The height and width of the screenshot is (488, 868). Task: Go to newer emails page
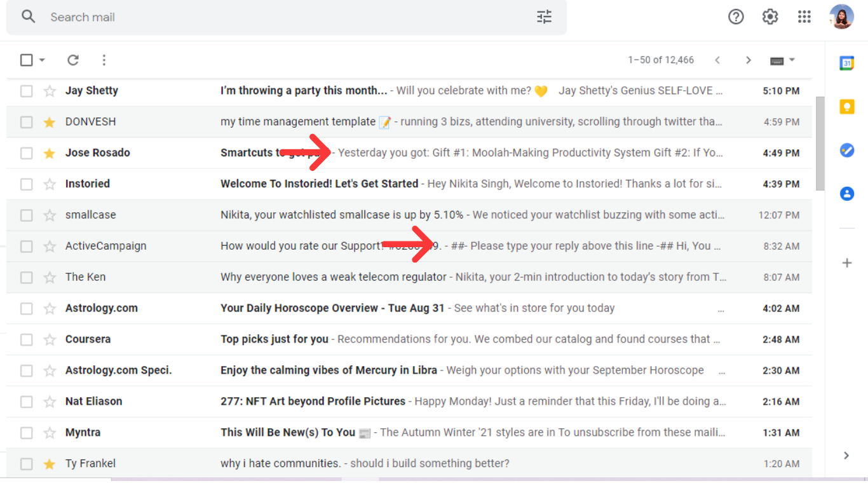[717, 60]
